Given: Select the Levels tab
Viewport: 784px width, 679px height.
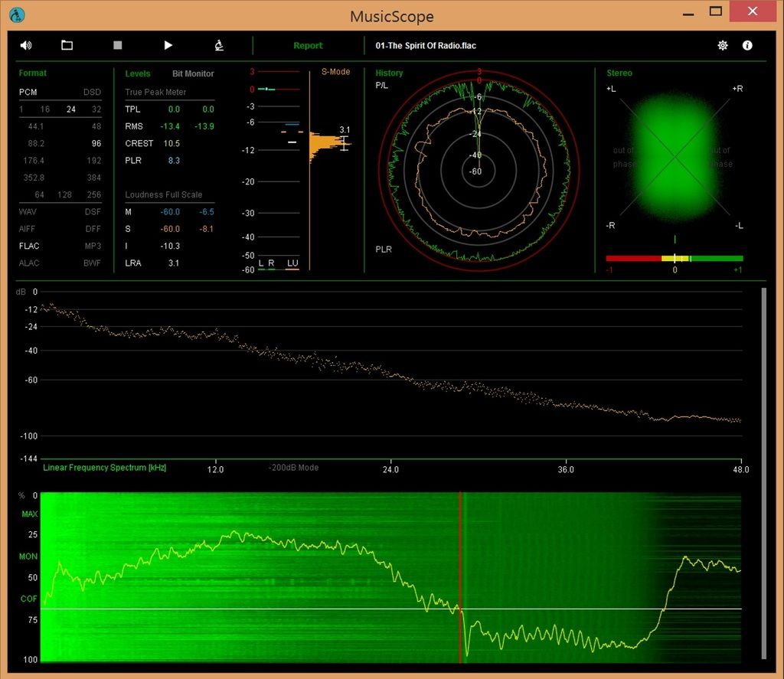Looking at the screenshot, I should click(x=138, y=73).
